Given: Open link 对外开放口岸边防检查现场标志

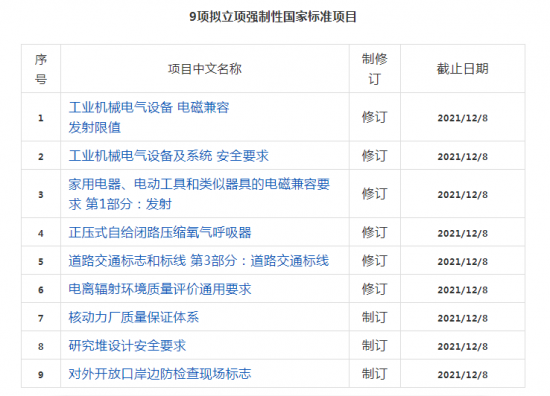Looking at the screenshot, I should tap(160, 374).
